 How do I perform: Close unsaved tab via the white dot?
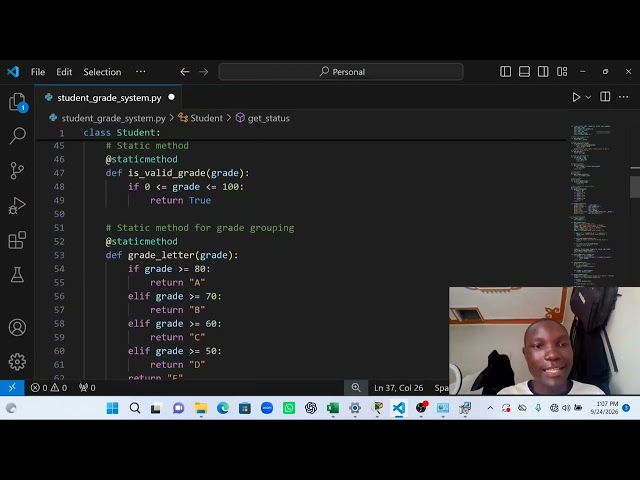(x=171, y=97)
